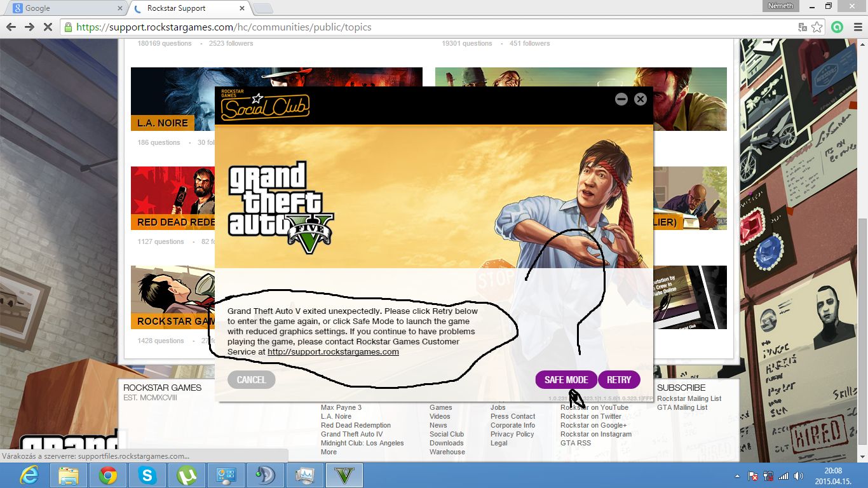Open Rockstar on YouTube link
The image size is (868, 488).
pos(594,407)
